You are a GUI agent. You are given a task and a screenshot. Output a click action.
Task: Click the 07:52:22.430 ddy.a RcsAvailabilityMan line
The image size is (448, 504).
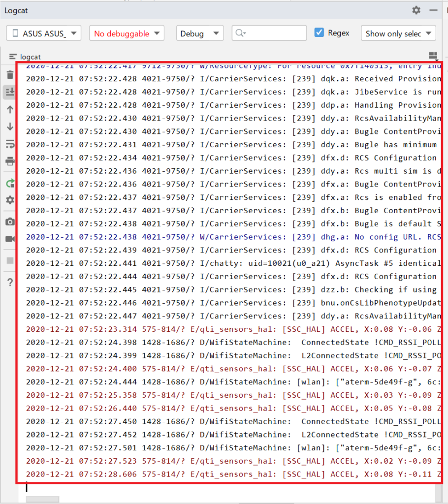(x=233, y=118)
